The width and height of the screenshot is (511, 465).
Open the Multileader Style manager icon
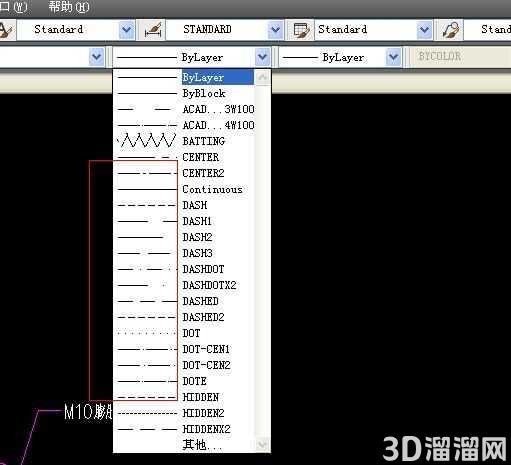point(450,30)
